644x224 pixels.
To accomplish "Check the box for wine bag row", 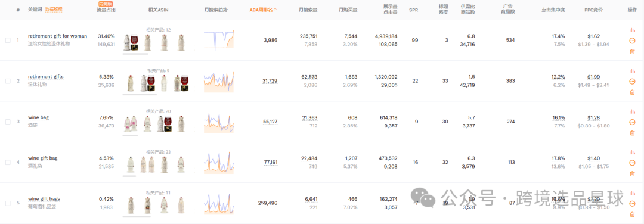I will pyautogui.click(x=8, y=122).
